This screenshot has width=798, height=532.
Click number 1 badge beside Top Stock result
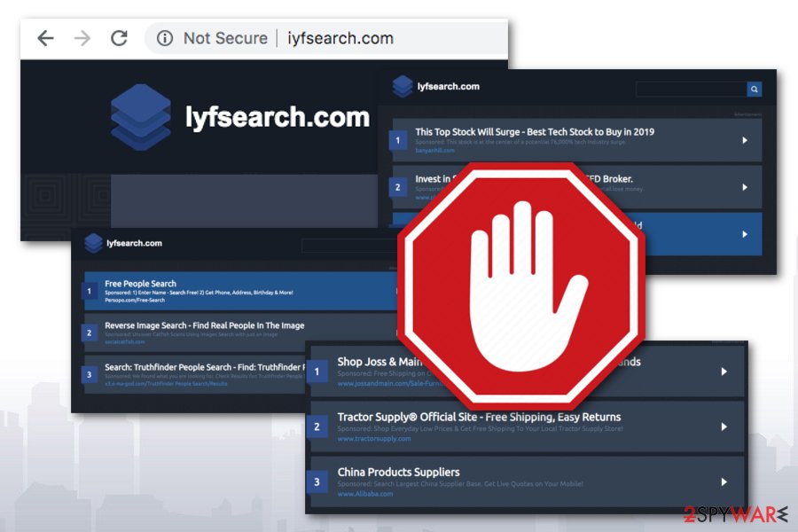(398, 140)
